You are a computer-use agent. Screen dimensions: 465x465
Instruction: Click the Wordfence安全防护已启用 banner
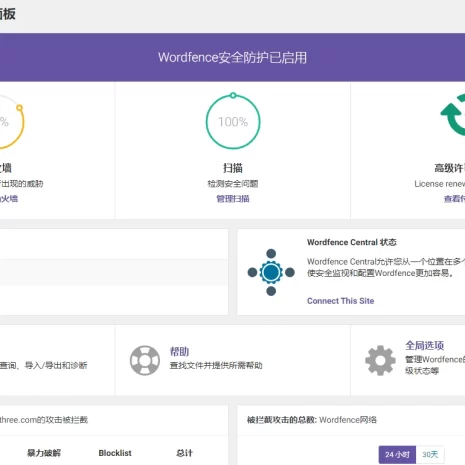coord(232,57)
